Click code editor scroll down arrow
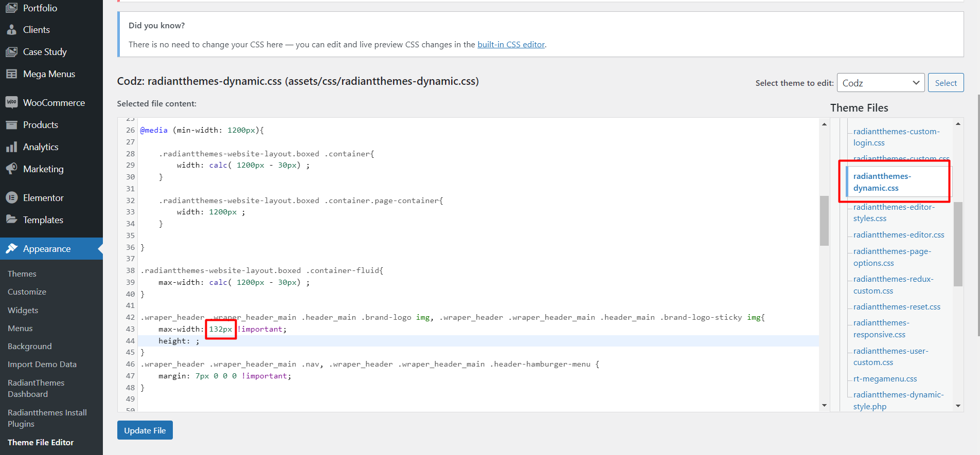This screenshot has width=980, height=455. click(x=824, y=405)
